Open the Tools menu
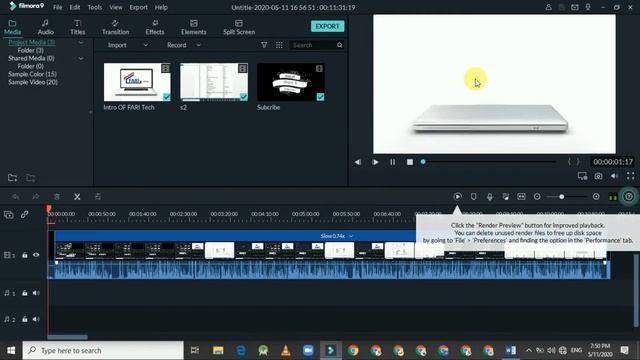The image size is (640, 360). tap(95, 7)
